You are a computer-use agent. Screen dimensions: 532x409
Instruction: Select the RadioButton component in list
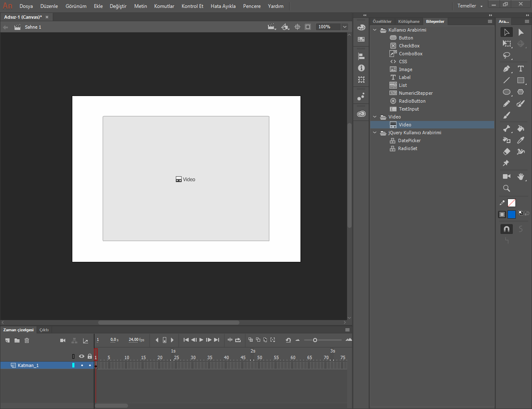click(412, 101)
